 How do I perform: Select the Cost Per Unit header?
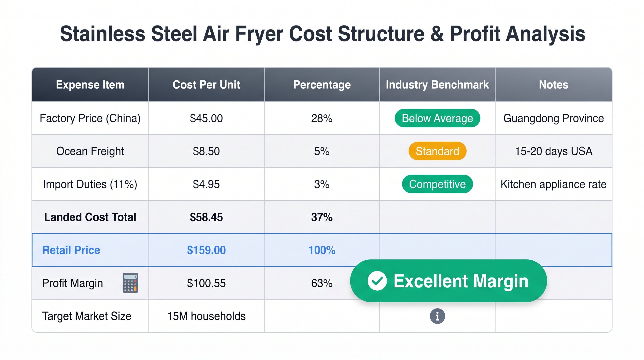206,85
